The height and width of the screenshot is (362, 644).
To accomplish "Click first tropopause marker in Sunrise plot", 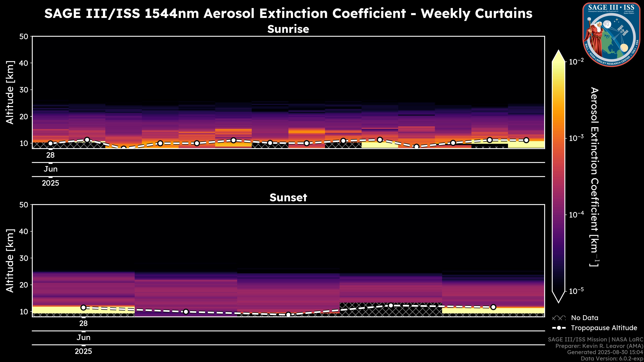I will tap(50, 143).
